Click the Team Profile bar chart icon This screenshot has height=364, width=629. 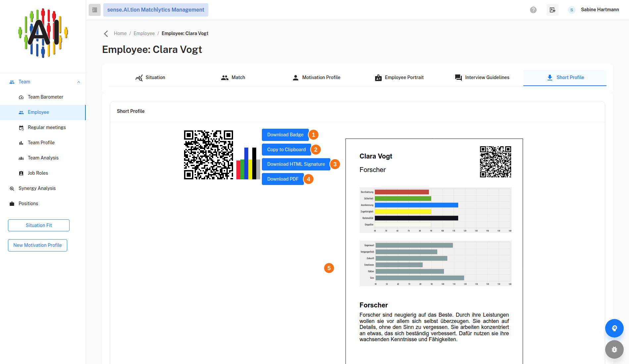[21, 143]
